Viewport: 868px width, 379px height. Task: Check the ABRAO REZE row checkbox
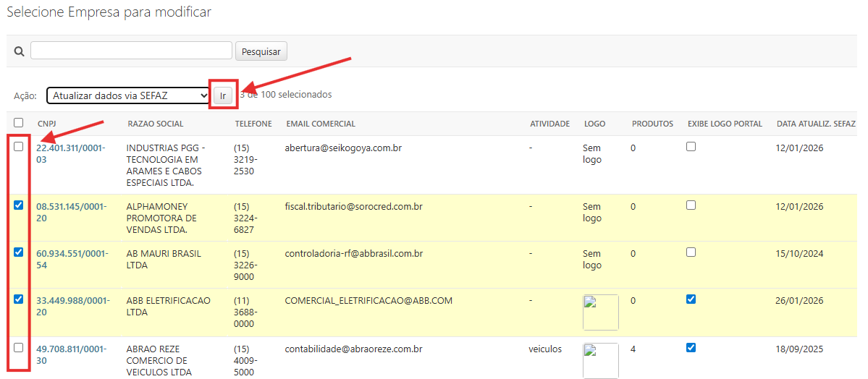tap(19, 348)
